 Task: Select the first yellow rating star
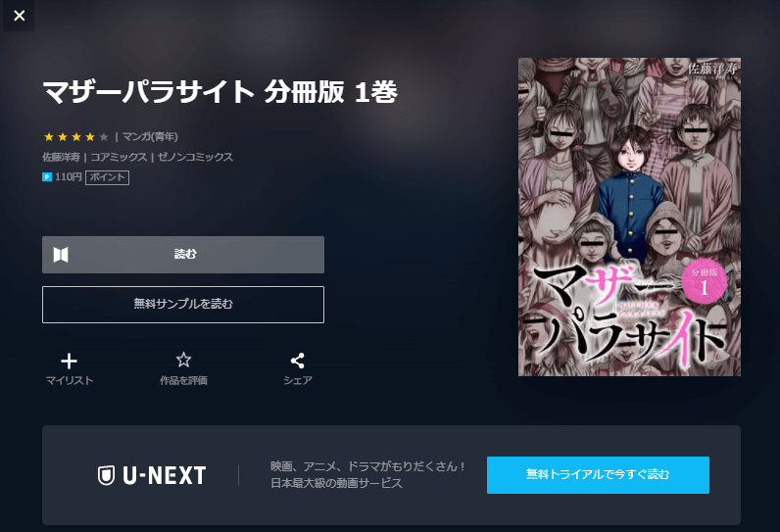[49, 137]
